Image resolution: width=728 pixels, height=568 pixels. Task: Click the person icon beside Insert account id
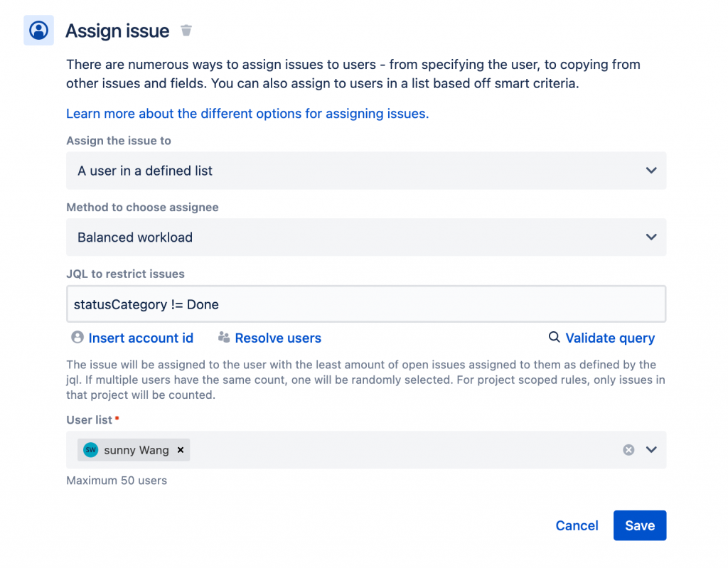[77, 337]
